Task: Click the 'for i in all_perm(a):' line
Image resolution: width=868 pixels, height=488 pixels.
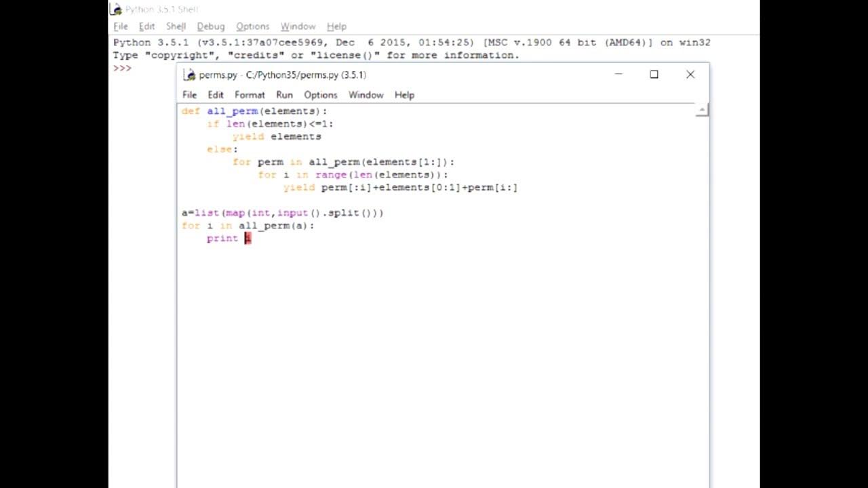Action: coord(248,226)
